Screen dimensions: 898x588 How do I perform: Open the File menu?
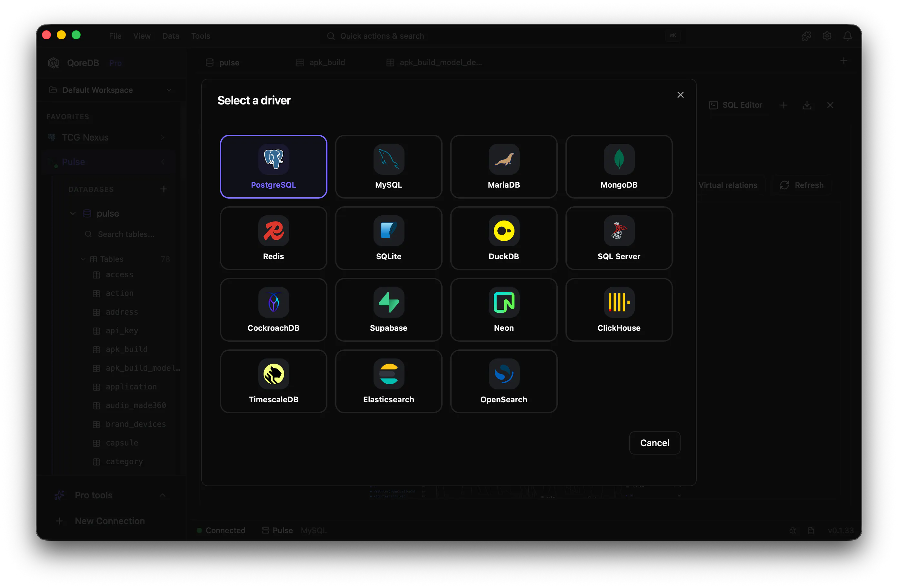pos(115,36)
